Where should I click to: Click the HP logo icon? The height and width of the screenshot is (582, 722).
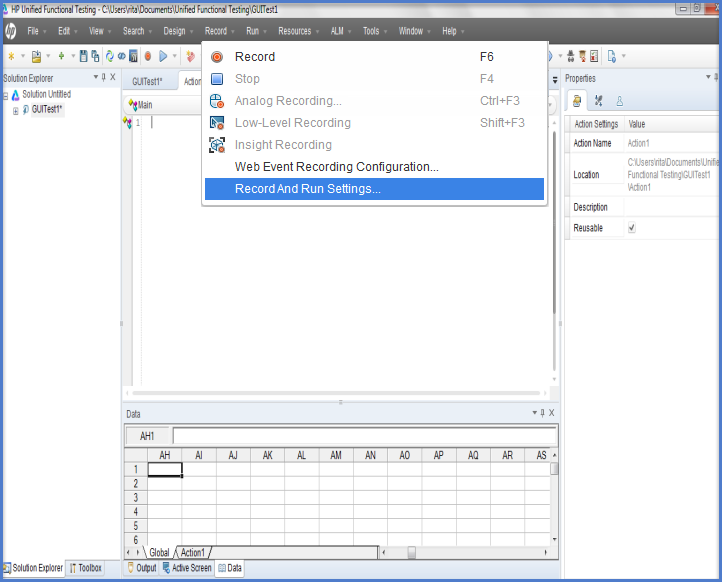click(11, 31)
